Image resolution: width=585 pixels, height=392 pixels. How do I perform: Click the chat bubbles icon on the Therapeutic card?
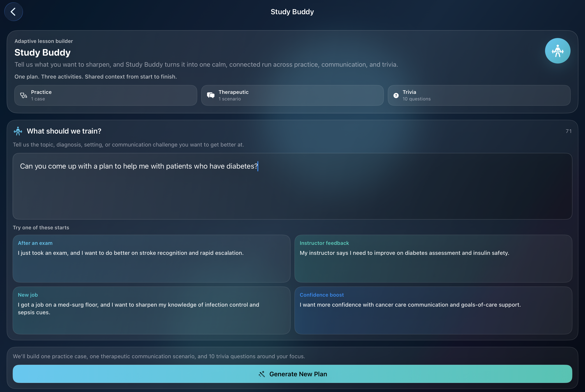(210, 95)
